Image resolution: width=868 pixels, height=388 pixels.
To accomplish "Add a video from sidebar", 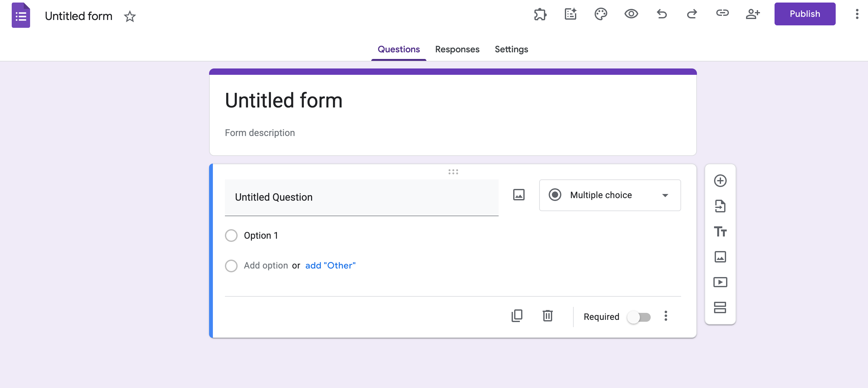I will [720, 282].
